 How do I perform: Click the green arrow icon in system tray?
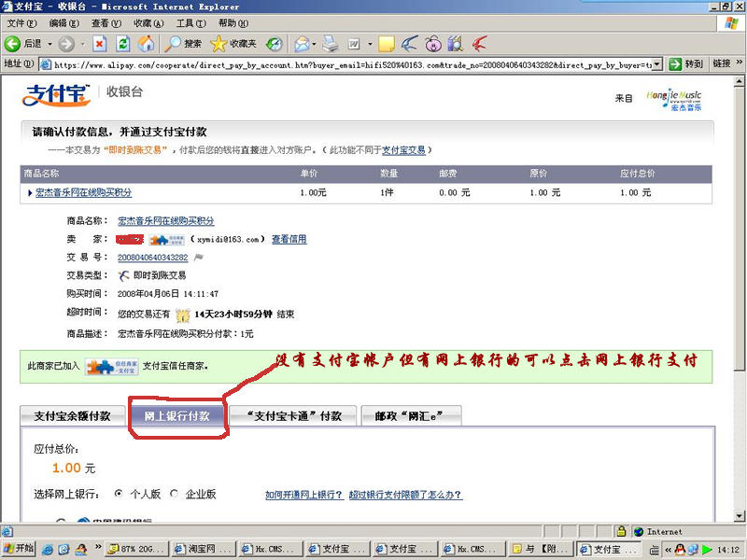pos(707,550)
